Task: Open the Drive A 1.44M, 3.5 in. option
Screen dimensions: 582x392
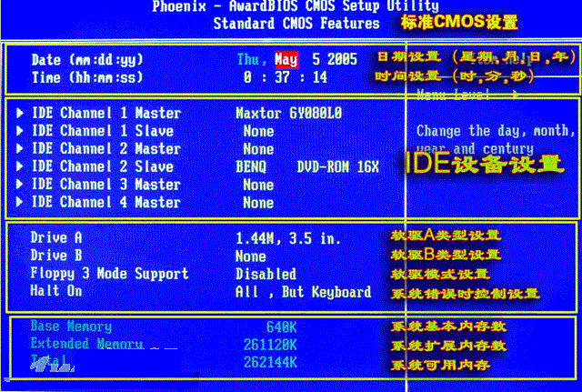Action: coord(287,237)
